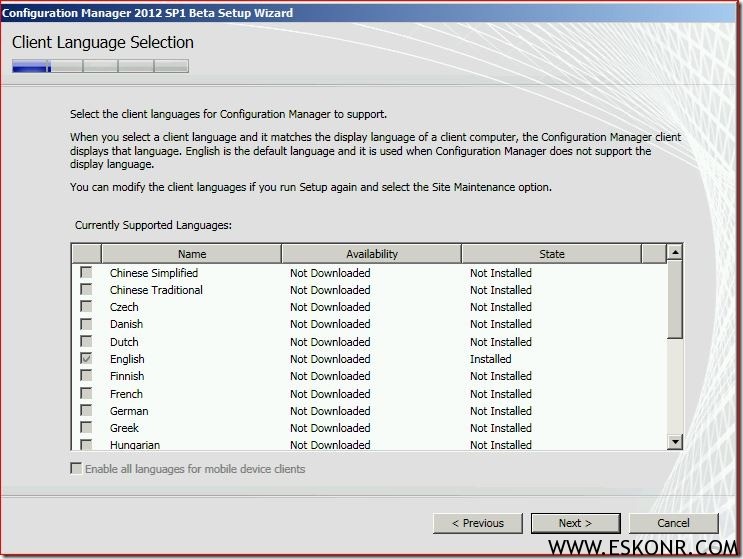Select the Greek language checkbox
The width and height of the screenshot is (743, 559).
tap(86, 428)
